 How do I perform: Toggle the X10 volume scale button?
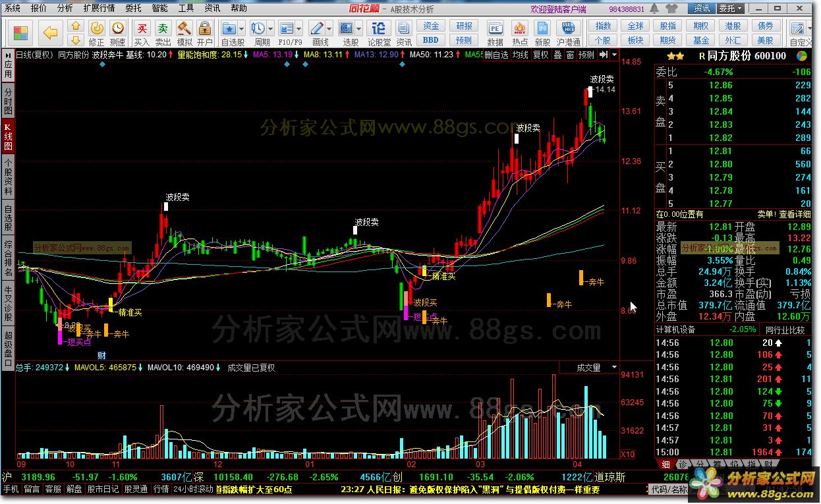[x=629, y=455]
